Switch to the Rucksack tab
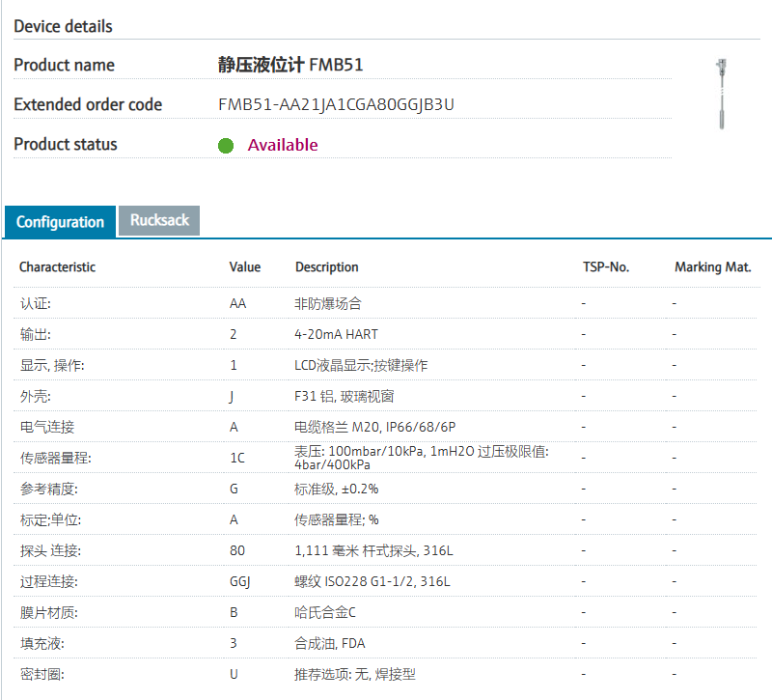This screenshot has height=700, width=772. point(159,220)
